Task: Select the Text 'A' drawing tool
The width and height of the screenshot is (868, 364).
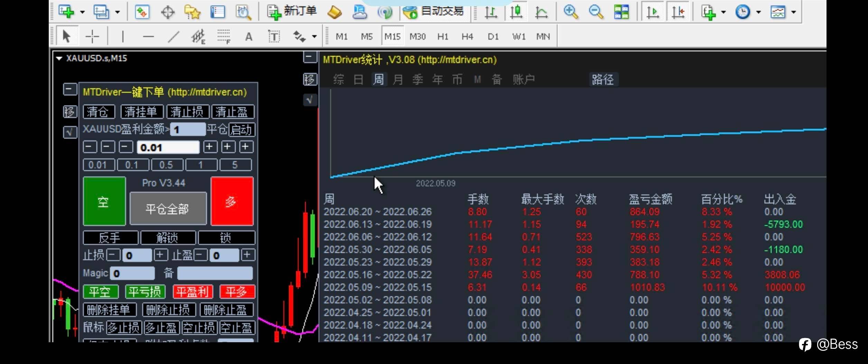Action: point(249,37)
